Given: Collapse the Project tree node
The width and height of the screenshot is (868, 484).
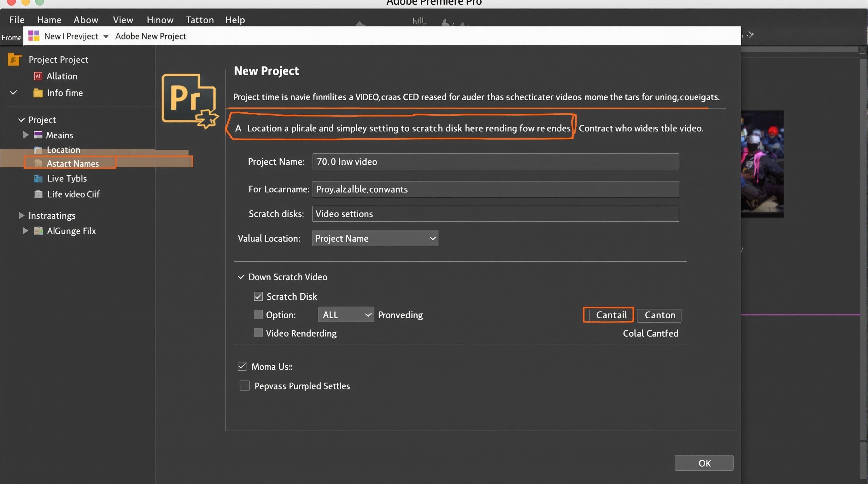Looking at the screenshot, I should coord(21,120).
